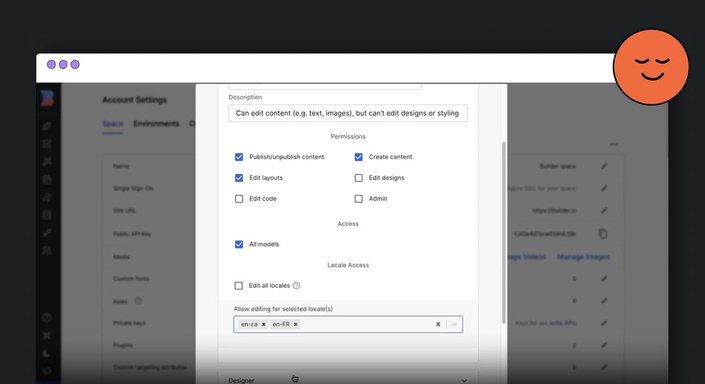Edit the Plugins row
705x384 pixels.
604,345
